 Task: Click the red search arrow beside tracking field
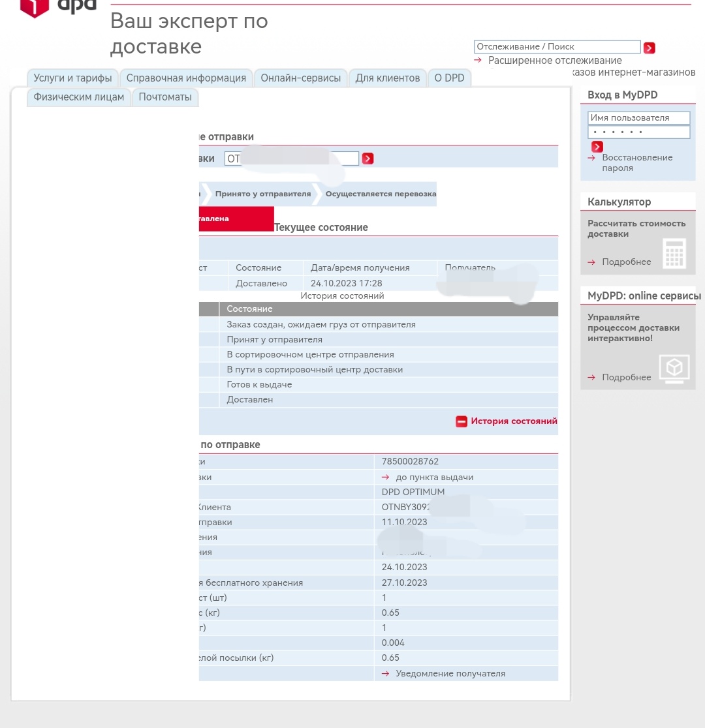[x=649, y=48]
